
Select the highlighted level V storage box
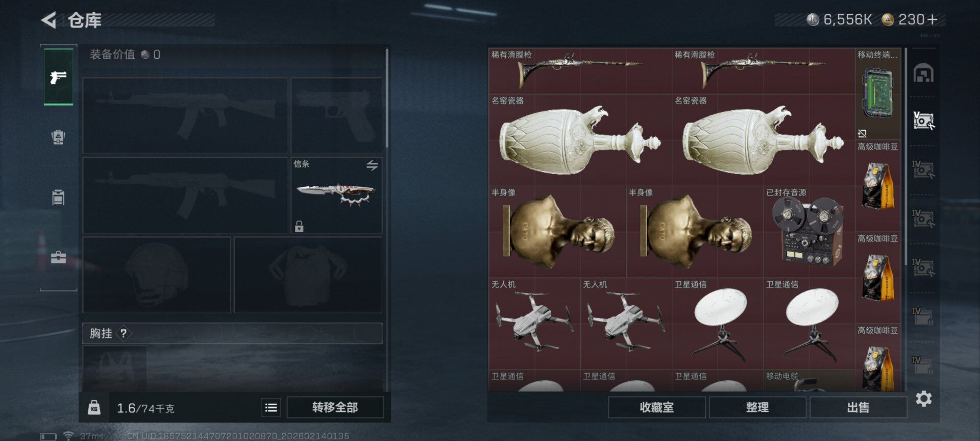coord(924,121)
